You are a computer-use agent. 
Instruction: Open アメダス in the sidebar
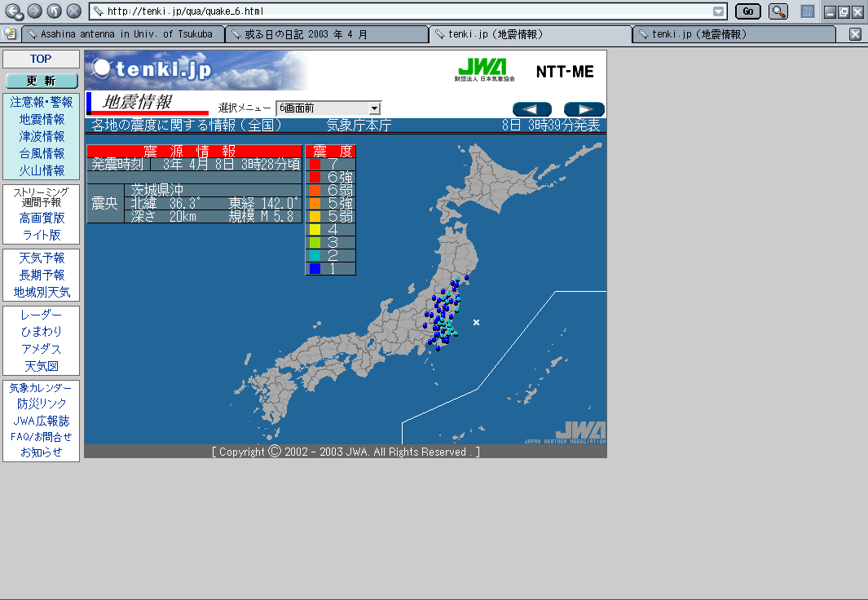(42, 349)
